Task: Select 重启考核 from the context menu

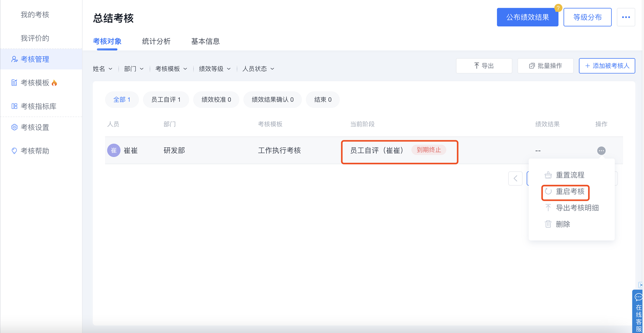Action: click(569, 192)
